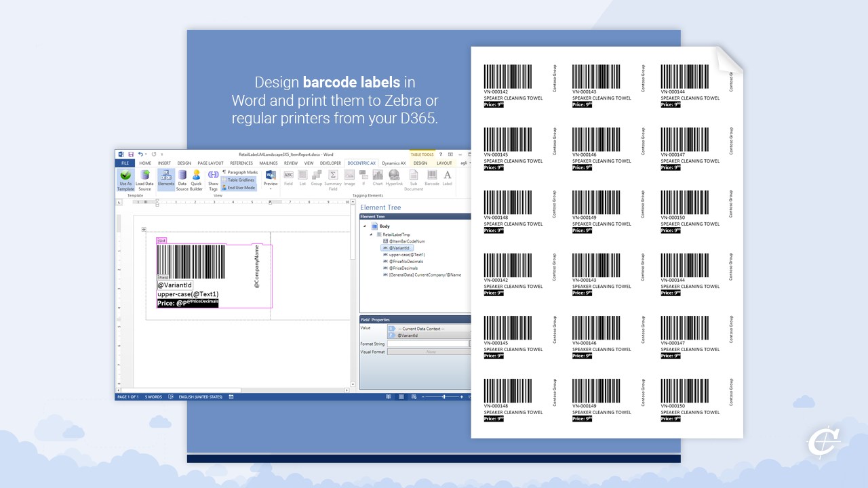Switch to the HOME ribbon tab
Screen dimensions: 868x488
point(145,163)
